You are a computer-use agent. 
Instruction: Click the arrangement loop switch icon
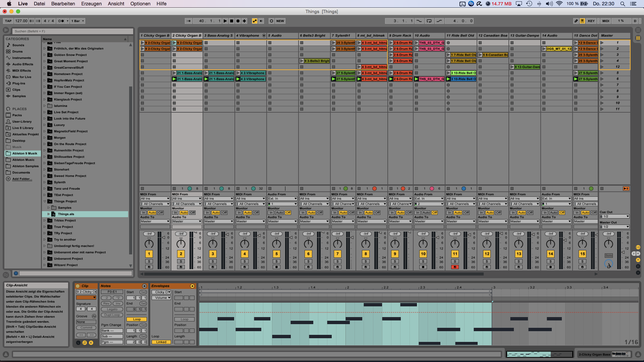tap(429, 21)
